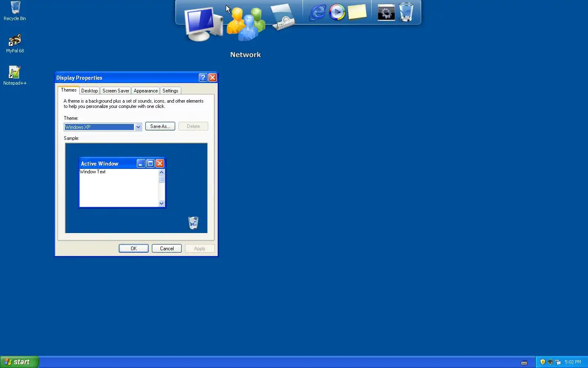Click the Cancel button
588x368 pixels.
click(x=167, y=249)
